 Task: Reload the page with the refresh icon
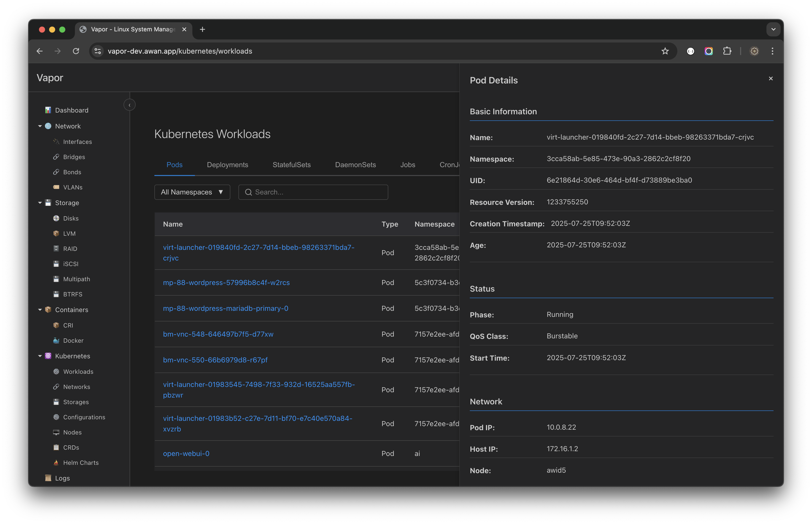tap(76, 51)
